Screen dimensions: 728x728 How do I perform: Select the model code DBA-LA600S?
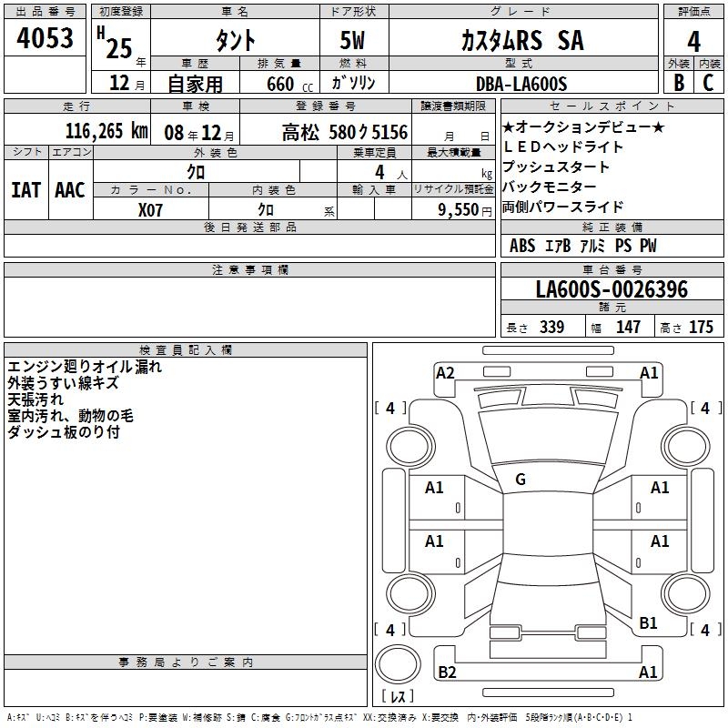point(521,84)
